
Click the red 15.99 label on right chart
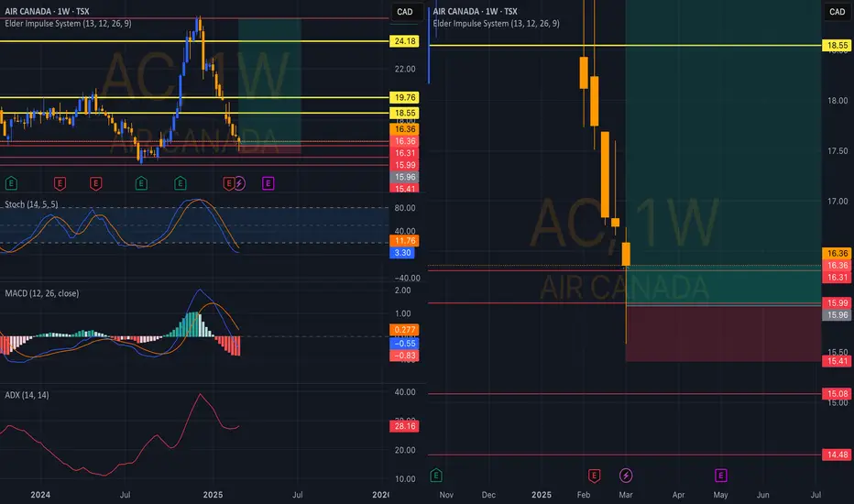[838, 303]
